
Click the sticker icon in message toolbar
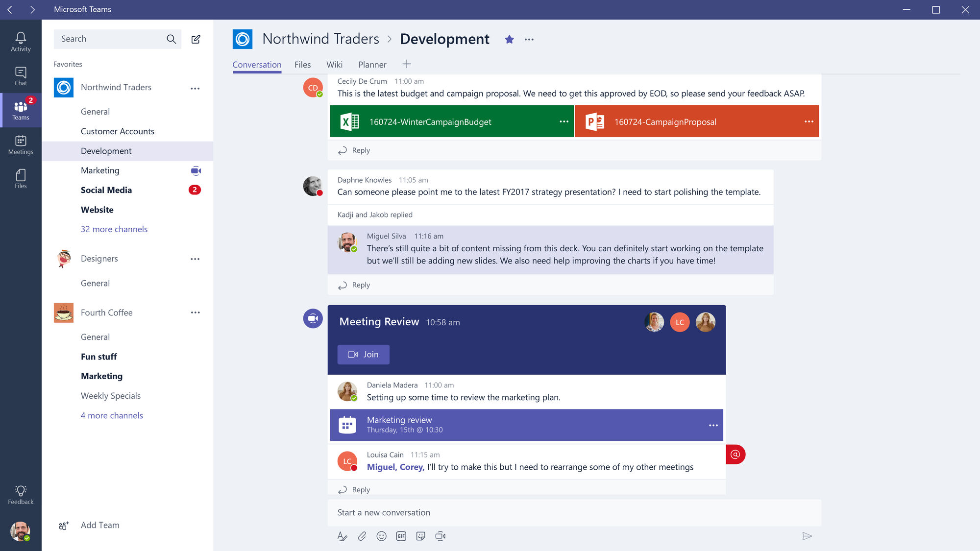tap(421, 535)
